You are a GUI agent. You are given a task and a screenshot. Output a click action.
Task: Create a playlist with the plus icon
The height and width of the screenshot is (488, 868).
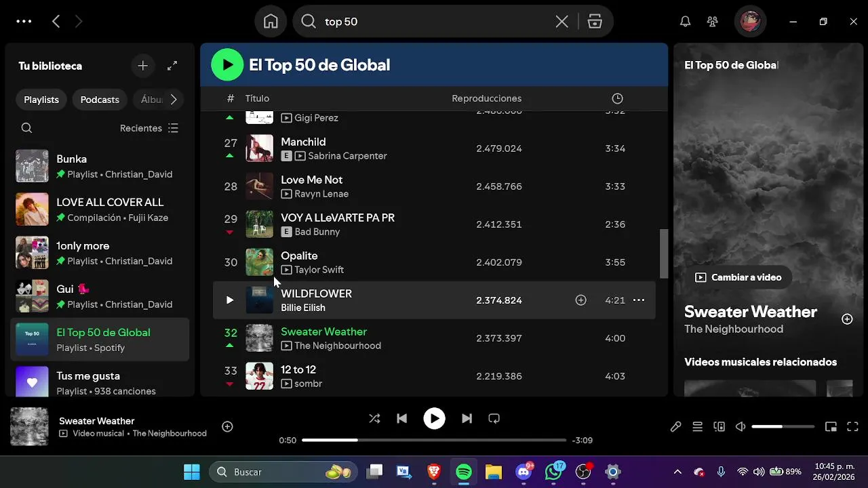[142, 66]
